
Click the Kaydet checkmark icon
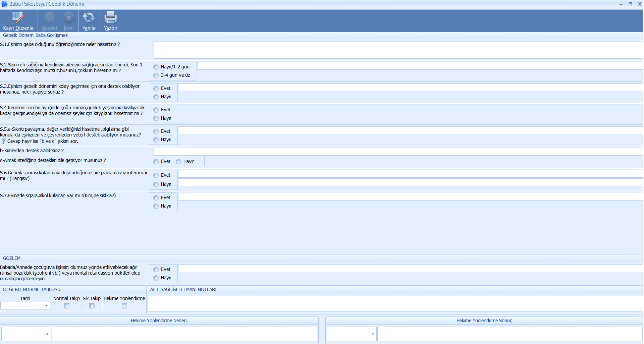50,17
